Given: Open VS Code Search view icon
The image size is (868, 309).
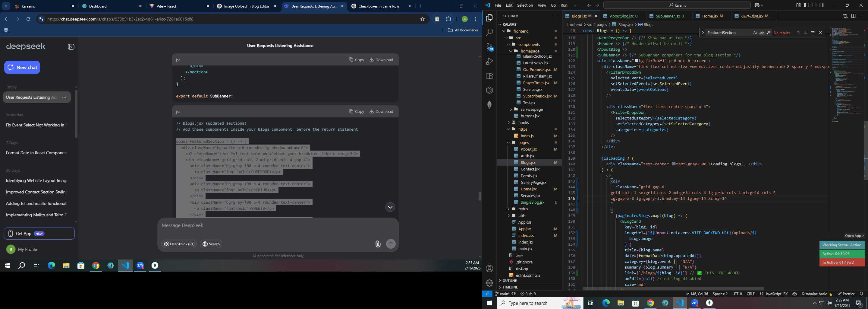Looking at the screenshot, I should pyautogui.click(x=489, y=32).
